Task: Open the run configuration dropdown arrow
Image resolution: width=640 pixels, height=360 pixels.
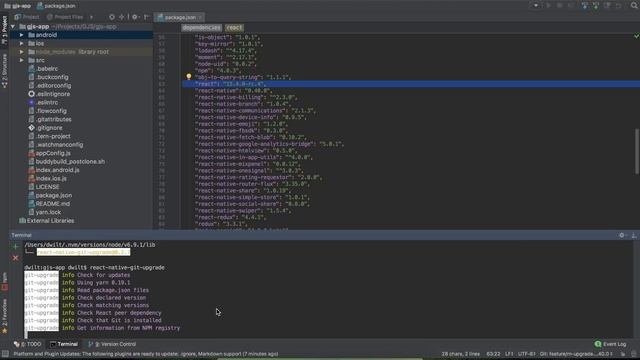Action: click(536, 6)
